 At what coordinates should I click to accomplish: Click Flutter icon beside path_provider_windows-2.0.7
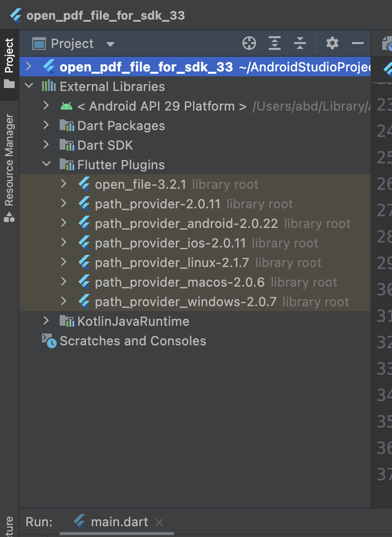[x=84, y=301]
